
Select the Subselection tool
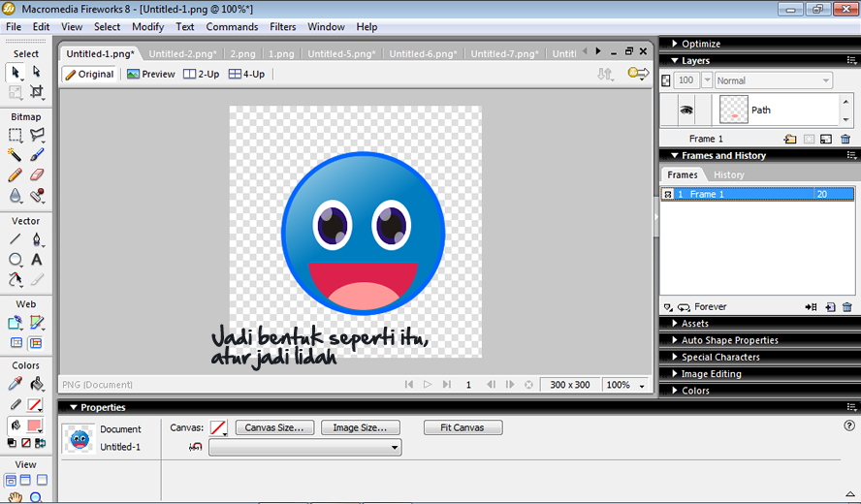tap(36, 72)
